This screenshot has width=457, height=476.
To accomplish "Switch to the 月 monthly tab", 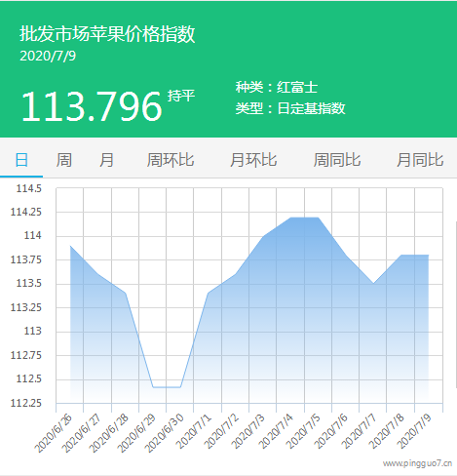I will pos(106,160).
